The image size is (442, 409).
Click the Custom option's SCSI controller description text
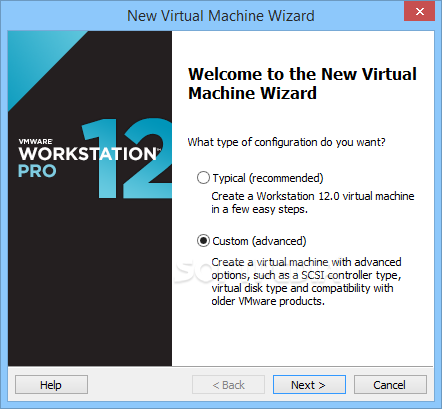306,282
